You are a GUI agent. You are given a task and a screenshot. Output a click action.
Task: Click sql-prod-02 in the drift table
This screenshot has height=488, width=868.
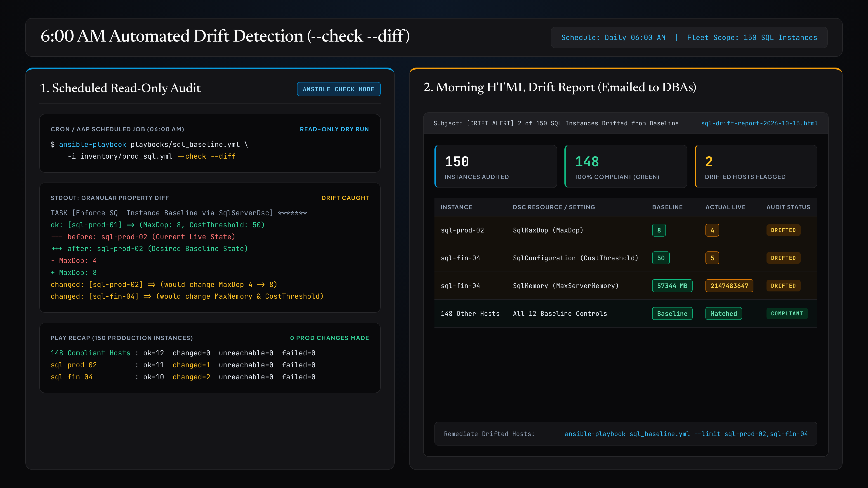462,230
